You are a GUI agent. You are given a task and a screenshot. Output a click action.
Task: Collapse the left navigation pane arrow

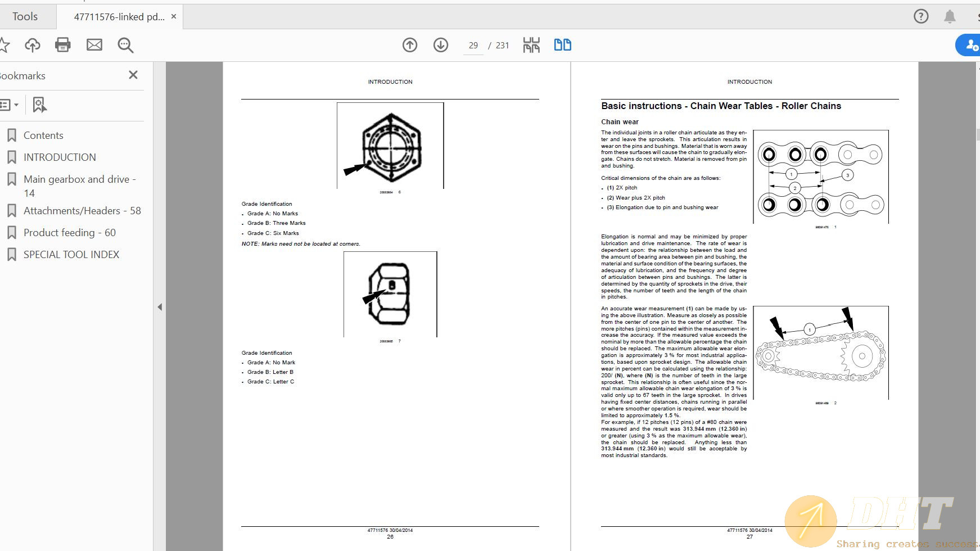(x=160, y=307)
